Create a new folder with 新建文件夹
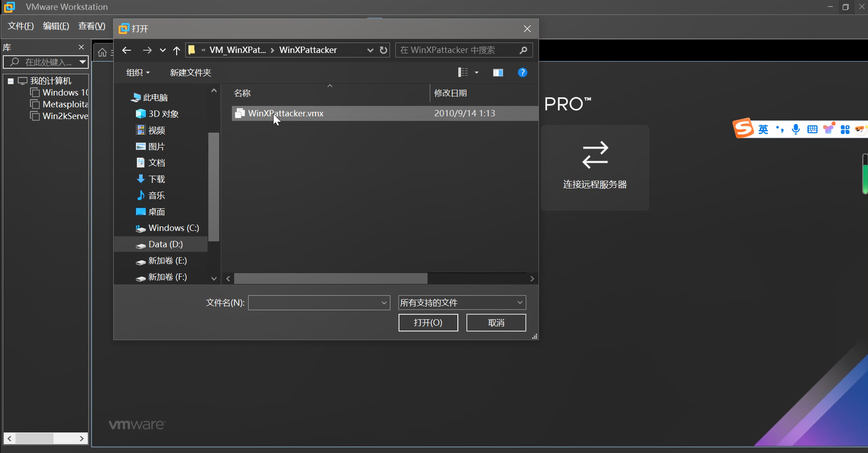The height and width of the screenshot is (453, 868). pyautogui.click(x=191, y=73)
